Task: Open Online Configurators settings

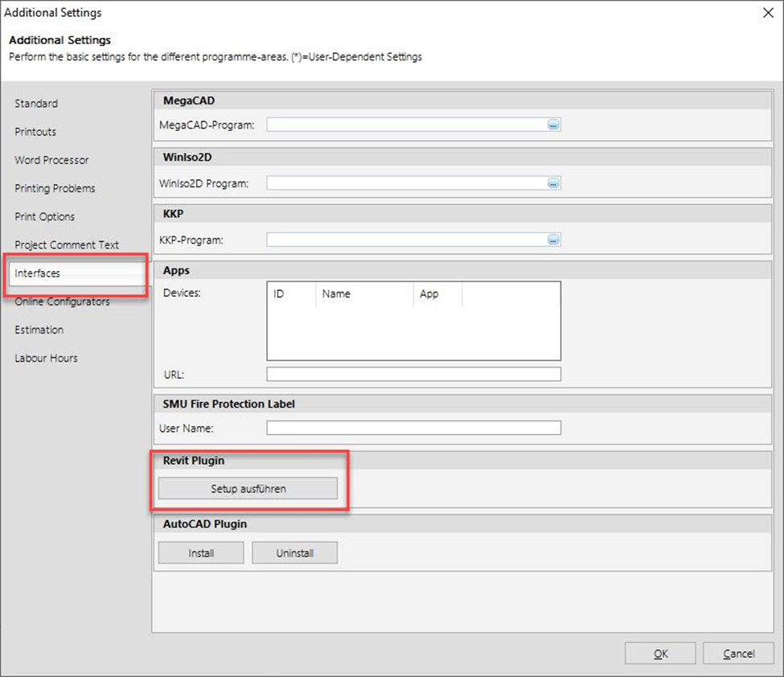Action: (x=62, y=302)
